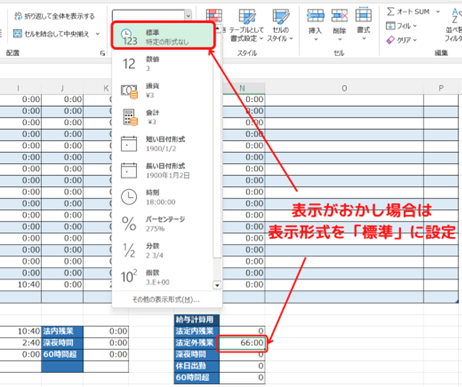Pick the 分数 fraction format option

coord(163,250)
